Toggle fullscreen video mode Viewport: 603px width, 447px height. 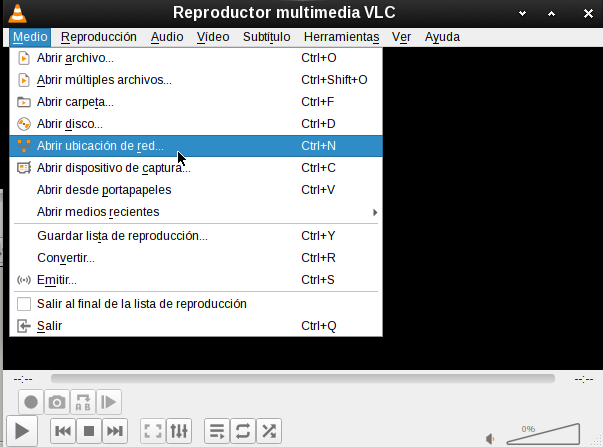point(153,431)
